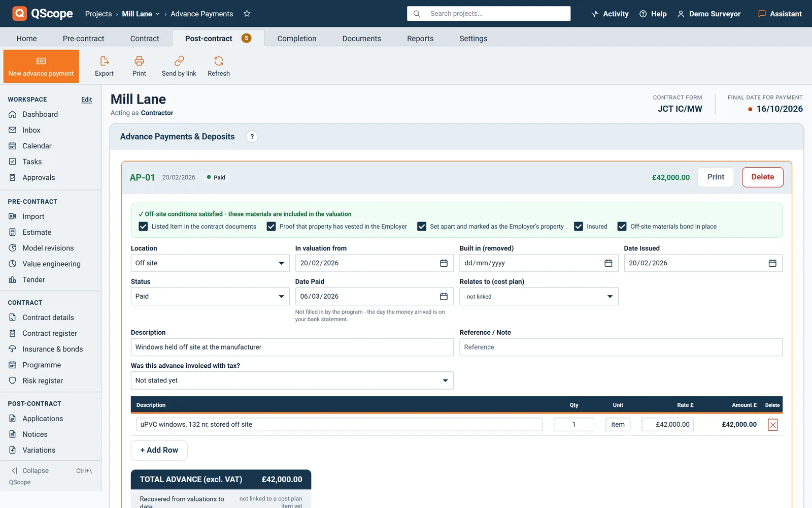
Task: Open calendar picker for Built in (removed)
Action: click(x=608, y=263)
